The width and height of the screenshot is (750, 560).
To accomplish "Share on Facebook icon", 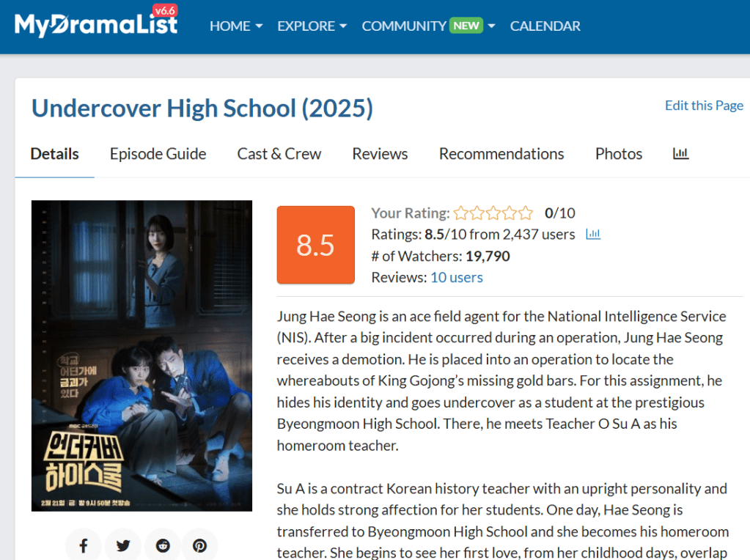I will 84,545.
